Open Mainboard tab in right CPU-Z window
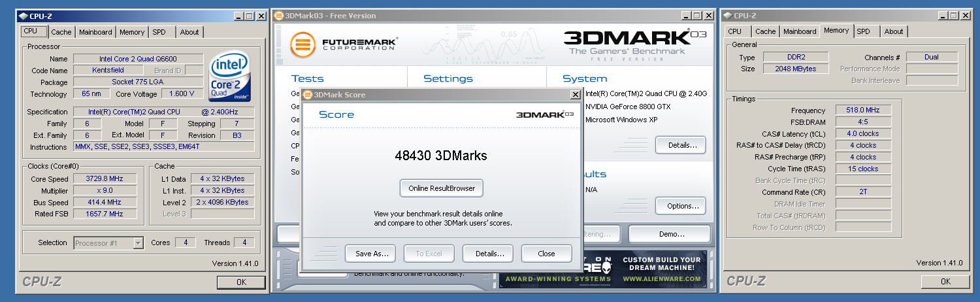The image size is (980, 302). pyautogui.click(x=800, y=31)
